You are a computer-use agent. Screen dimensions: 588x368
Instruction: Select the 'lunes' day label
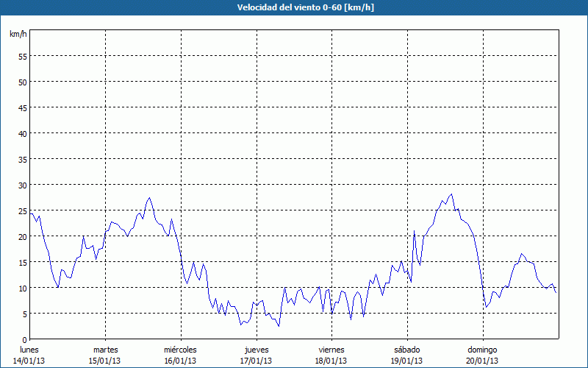coord(29,350)
